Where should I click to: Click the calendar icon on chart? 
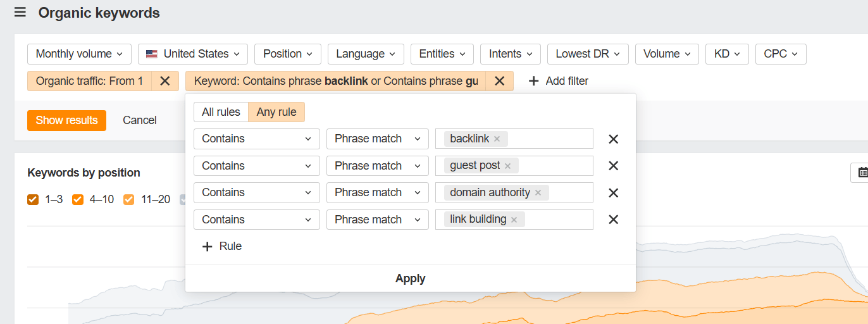tap(862, 172)
